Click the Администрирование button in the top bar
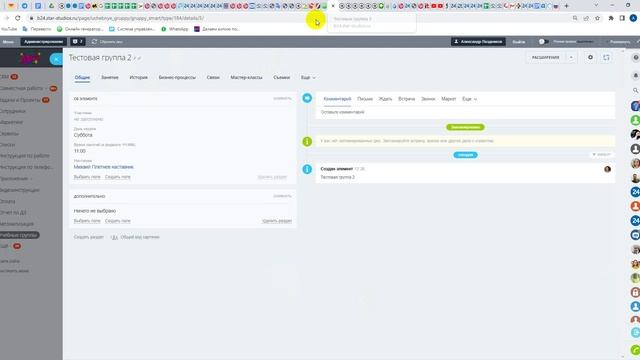Image resolution: width=640 pixels, height=360 pixels. click(44, 42)
